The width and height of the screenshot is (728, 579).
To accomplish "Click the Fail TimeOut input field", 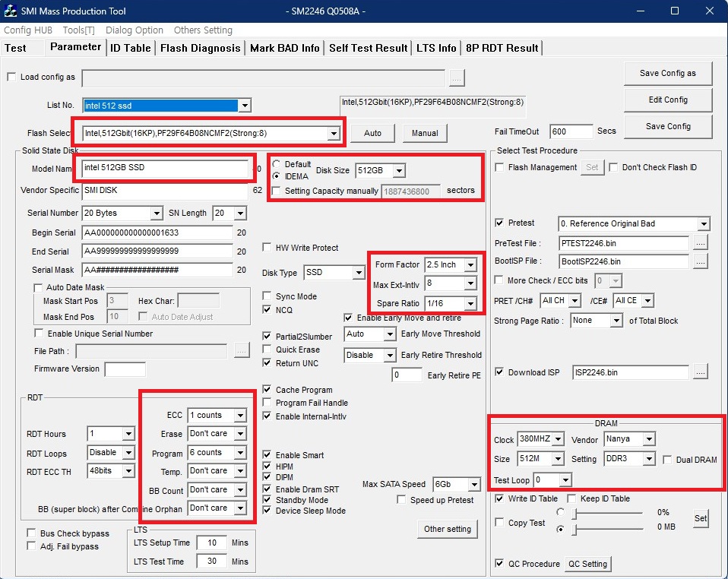I will 571,131.
